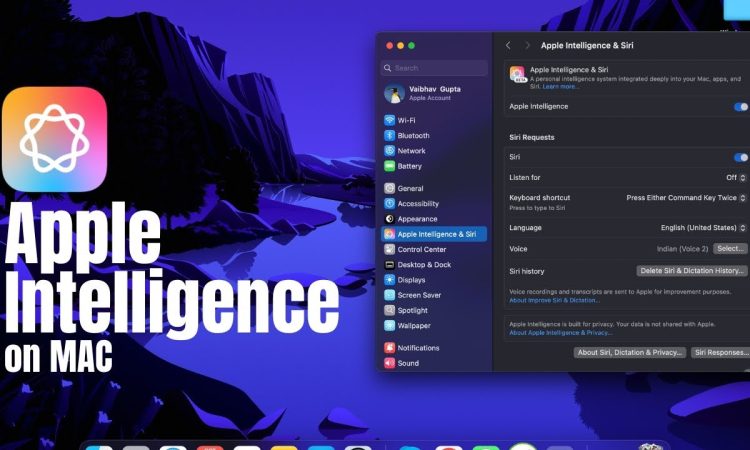Click About Siri, Dictation & Privacy button
The width and height of the screenshot is (750, 450).
tap(630, 352)
